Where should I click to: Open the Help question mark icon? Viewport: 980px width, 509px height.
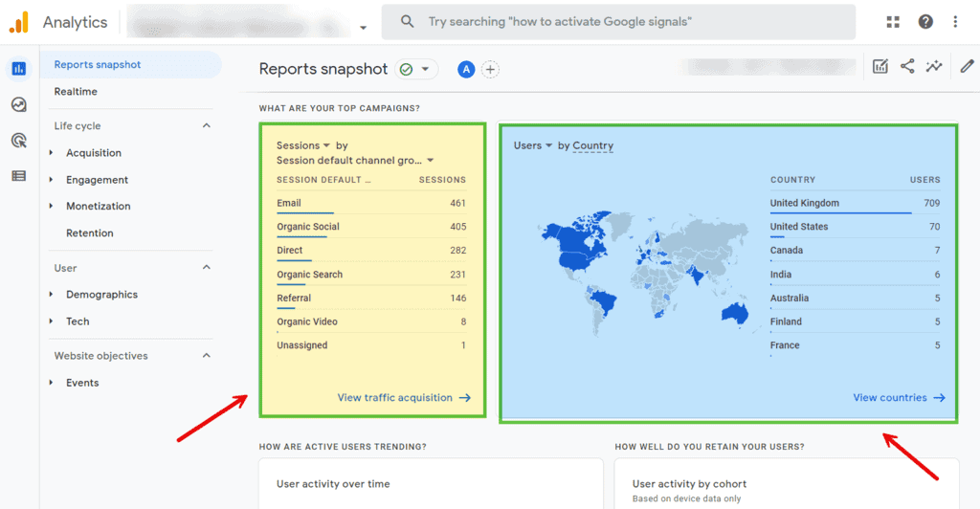click(925, 22)
